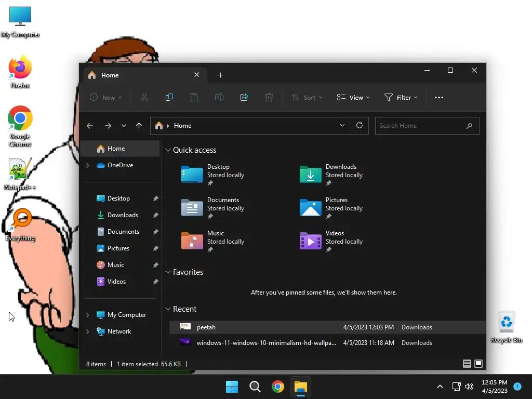Select OneDrive in sidebar
Screen dimensions: 532x399
click(120, 165)
